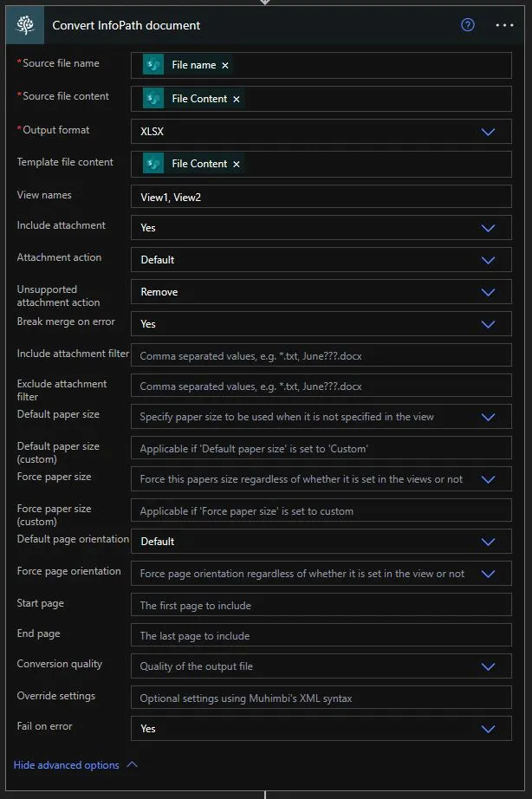Open Unsupported attachment action dropdown

click(488, 292)
